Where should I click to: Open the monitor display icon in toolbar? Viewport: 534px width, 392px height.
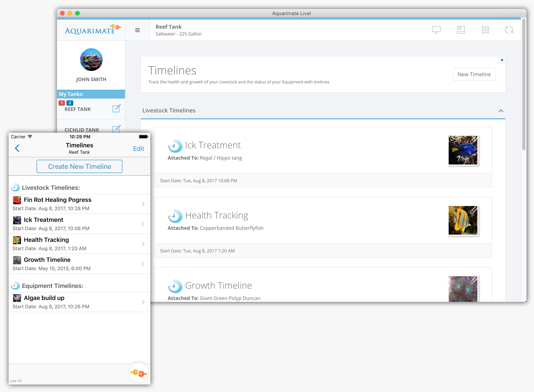pyautogui.click(x=436, y=30)
